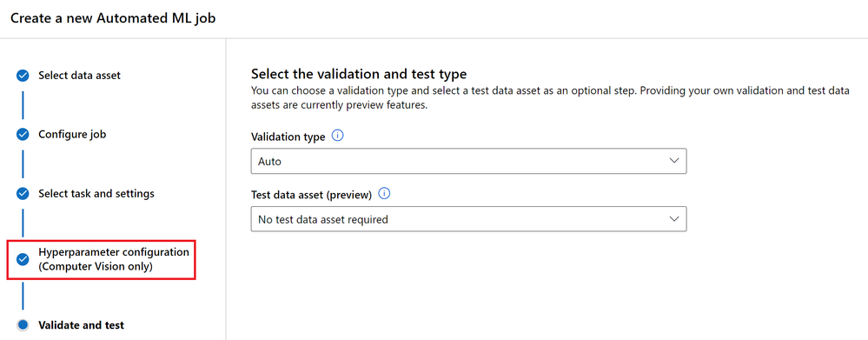Click the Select the validation and test type heading

pos(359,74)
